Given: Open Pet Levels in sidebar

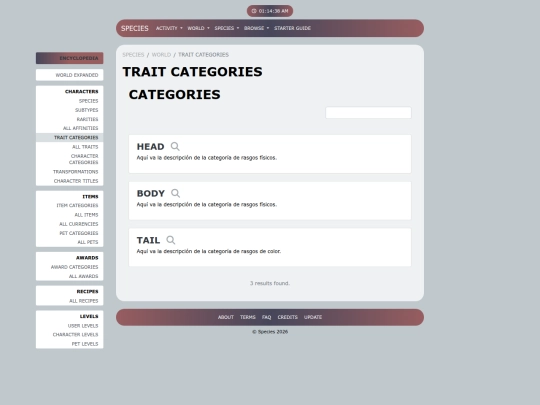Looking at the screenshot, I should coord(85,344).
